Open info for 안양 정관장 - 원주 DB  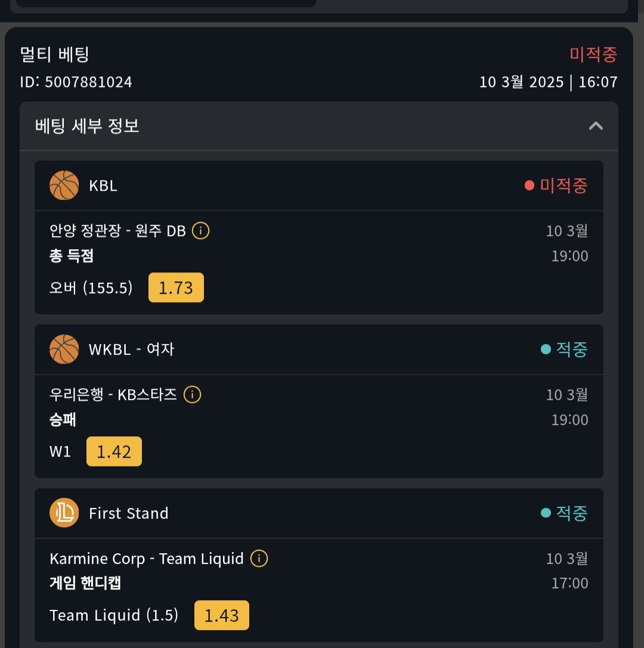coord(201,231)
